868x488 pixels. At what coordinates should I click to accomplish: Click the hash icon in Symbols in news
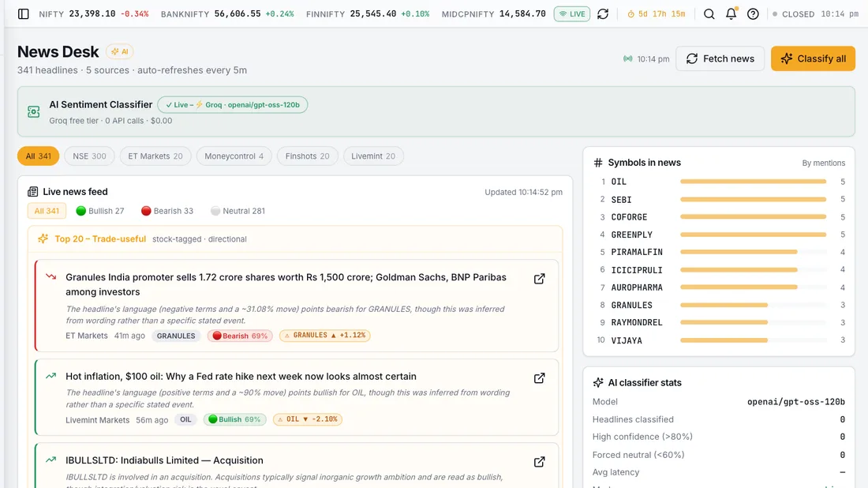tap(598, 163)
